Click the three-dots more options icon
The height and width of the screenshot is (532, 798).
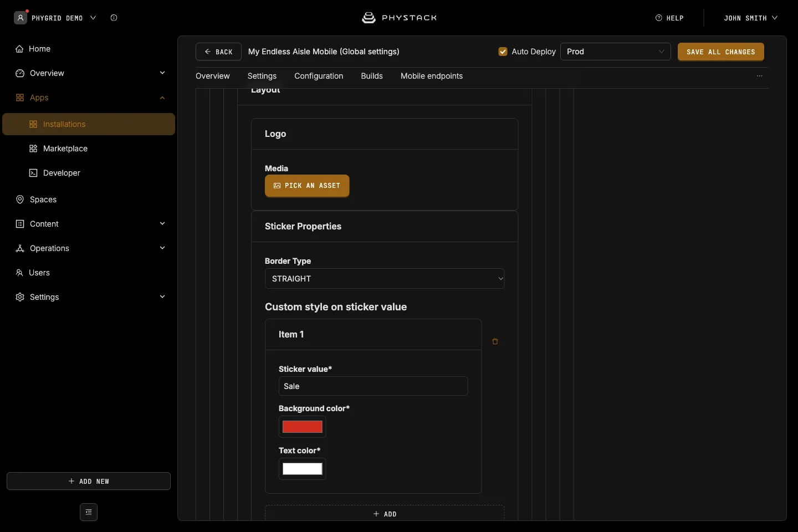click(x=760, y=76)
